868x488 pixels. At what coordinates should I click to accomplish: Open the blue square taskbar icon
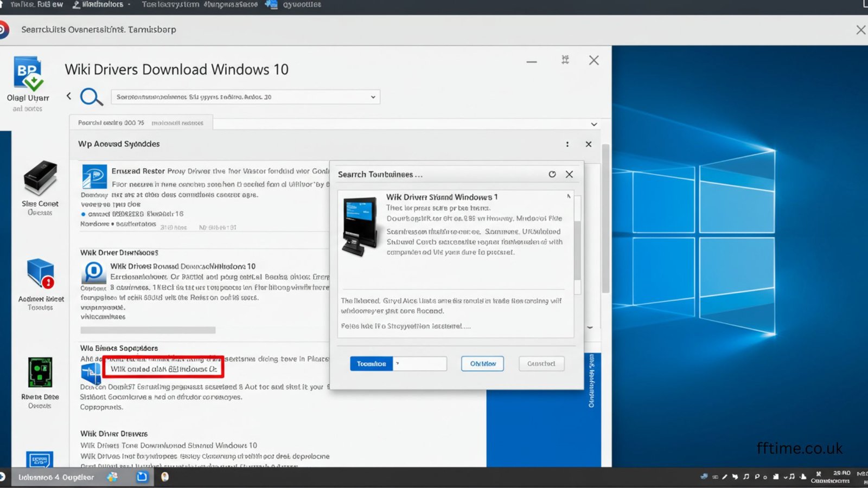(x=142, y=477)
